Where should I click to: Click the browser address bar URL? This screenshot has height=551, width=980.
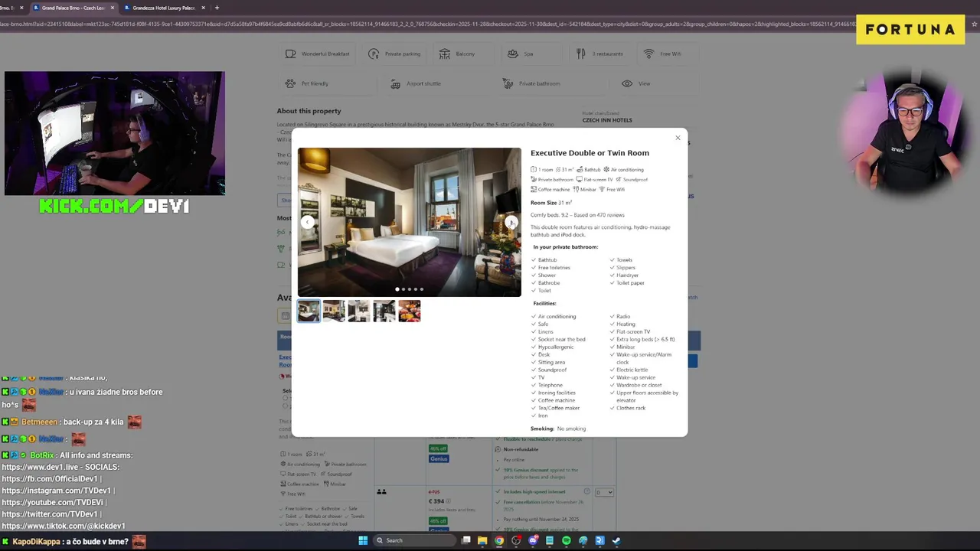(429, 24)
